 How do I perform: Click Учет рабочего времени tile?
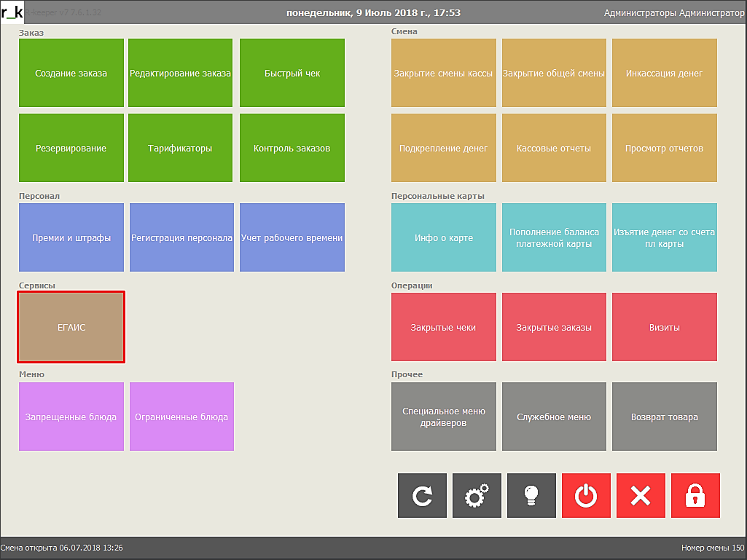(x=292, y=238)
